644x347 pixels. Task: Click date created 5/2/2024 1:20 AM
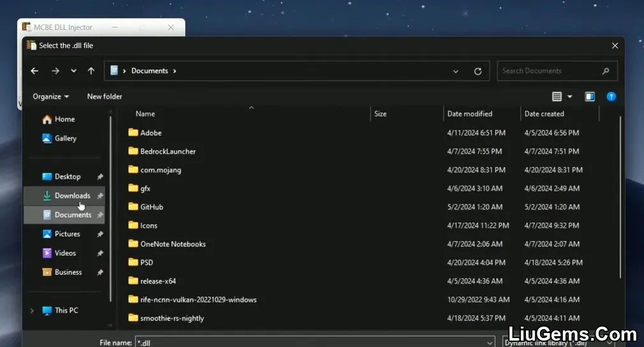click(x=551, y=207)
